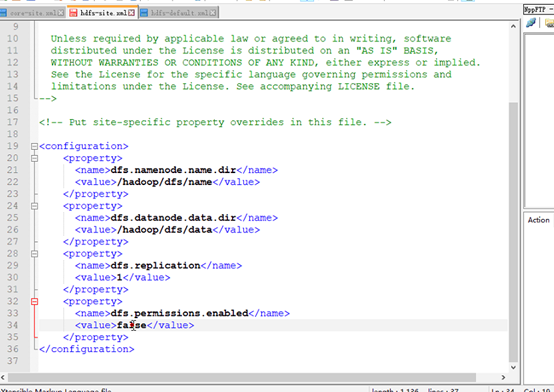Collapse the property fold on line 20
The image size is (554, 392).
[x=34, y=158]
